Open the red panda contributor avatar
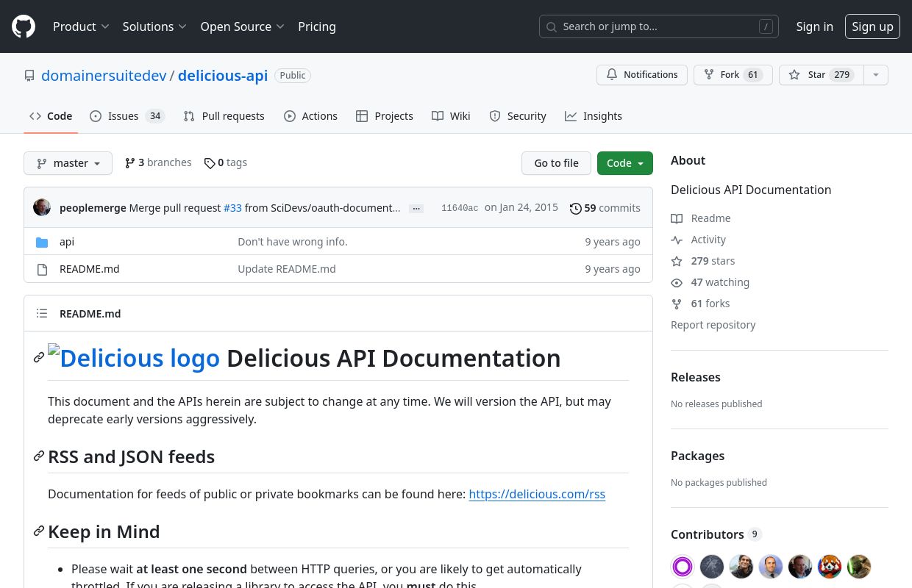912x588 pixels. [830, 567]
